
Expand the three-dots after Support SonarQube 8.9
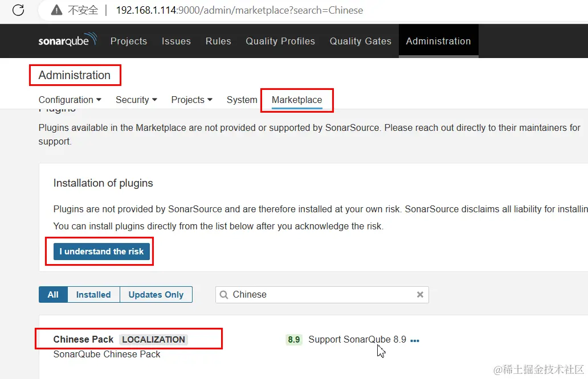click(x=415, y=340)
